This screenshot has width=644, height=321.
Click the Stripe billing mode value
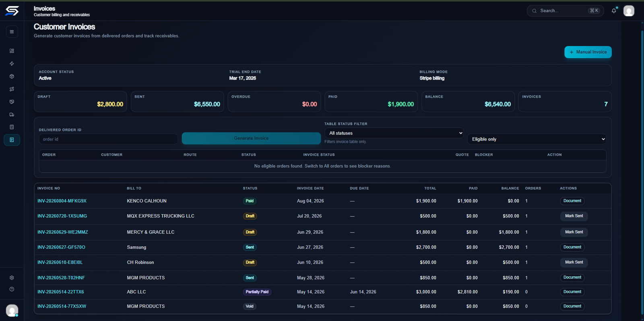point(432,78)
